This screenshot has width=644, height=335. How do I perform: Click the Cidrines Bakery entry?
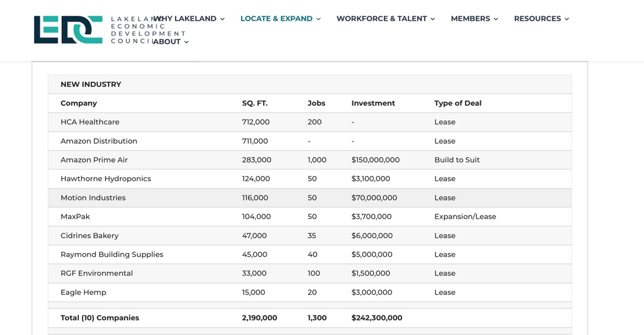[89, 236]
